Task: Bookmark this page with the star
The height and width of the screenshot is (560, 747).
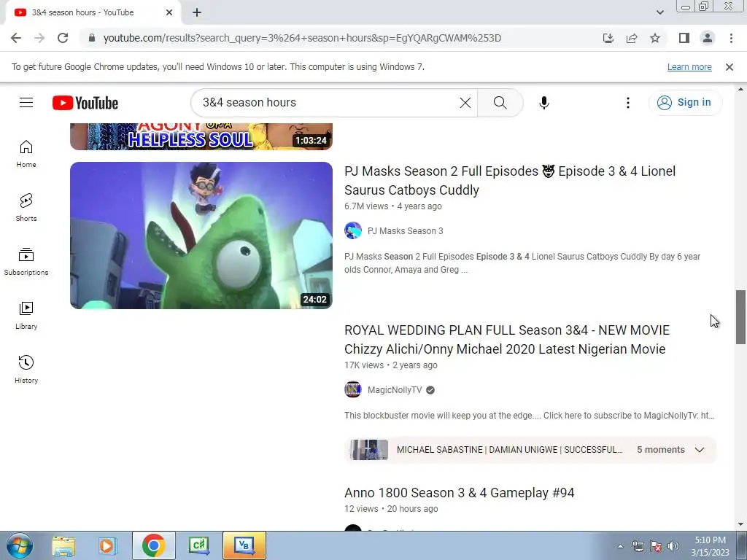Action: 655,38
